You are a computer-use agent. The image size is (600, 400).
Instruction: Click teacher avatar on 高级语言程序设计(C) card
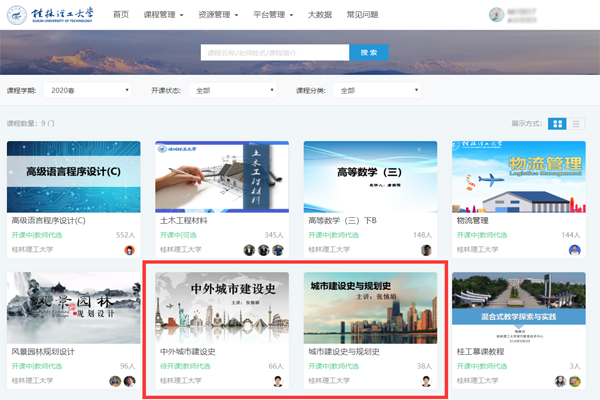[129, 250]
